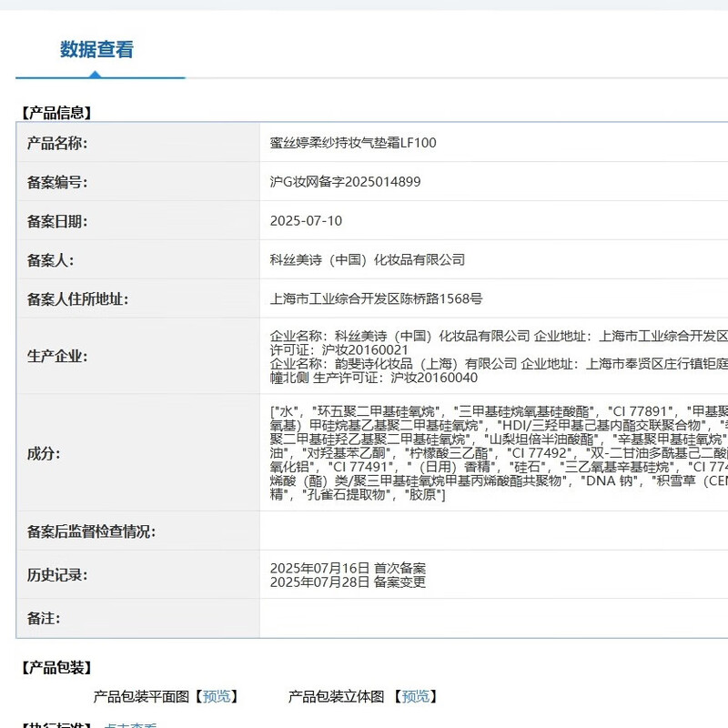728x728 pixels.
Task: Click the 备案人 company name value
Action: pyautogui.click(x=368, y=260)
